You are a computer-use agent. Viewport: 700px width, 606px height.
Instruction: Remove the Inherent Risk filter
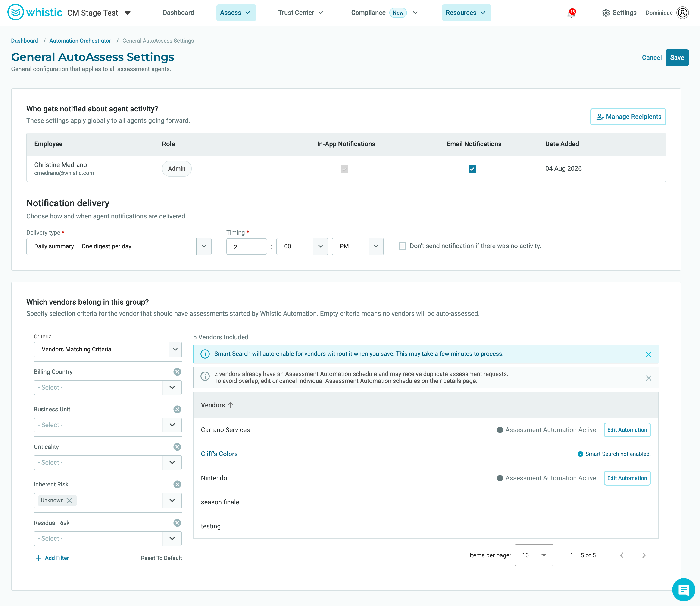[x=177, y=485]
